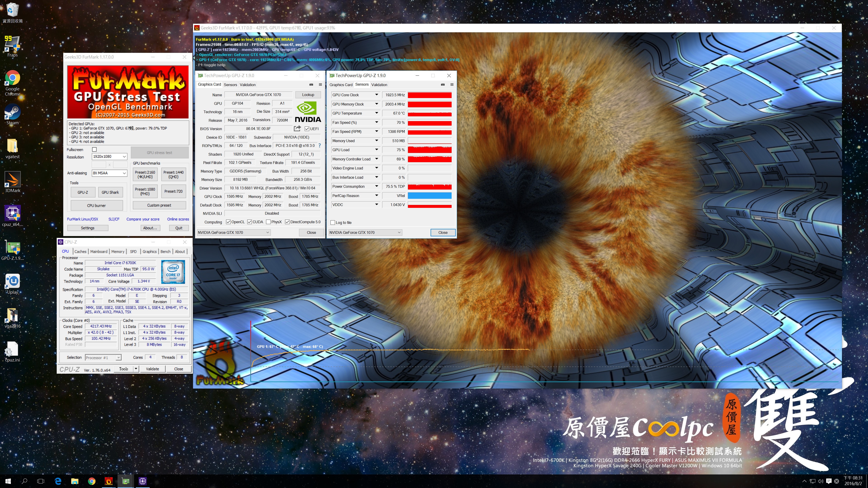
Task: Expand the Power Consumption sensor dropdown
Action: coord(376,186)
